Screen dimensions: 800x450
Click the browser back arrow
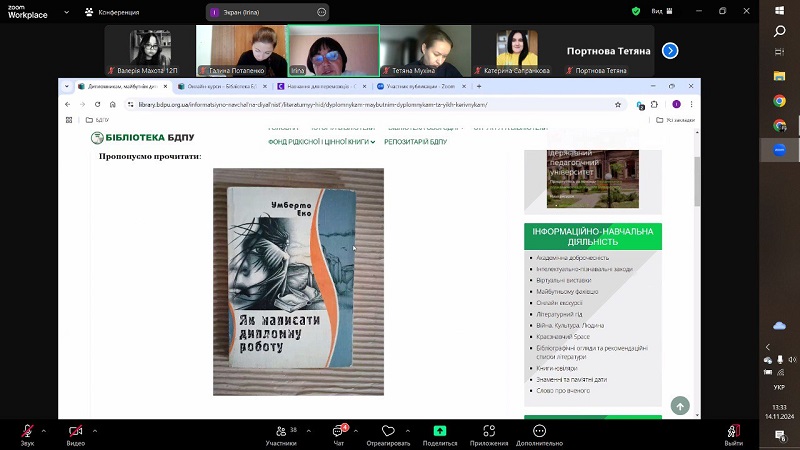pyautogui.click(x=68, y=105)
